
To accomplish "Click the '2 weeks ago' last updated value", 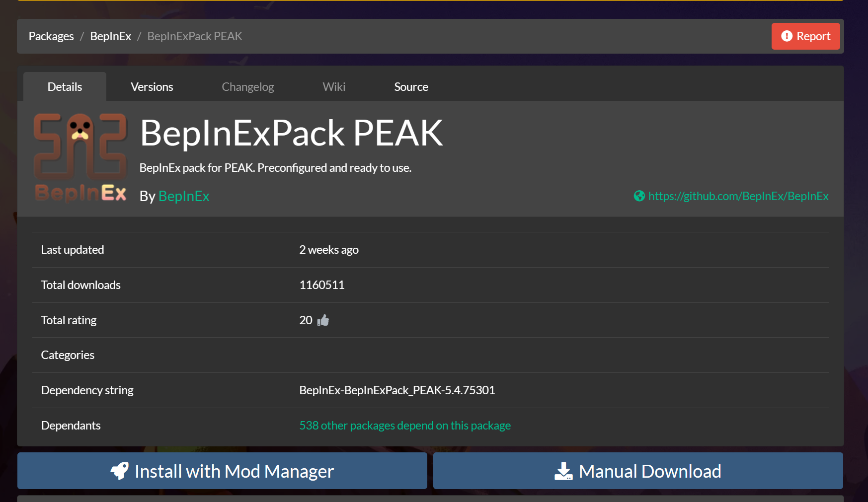I will [x=329, y=250].
